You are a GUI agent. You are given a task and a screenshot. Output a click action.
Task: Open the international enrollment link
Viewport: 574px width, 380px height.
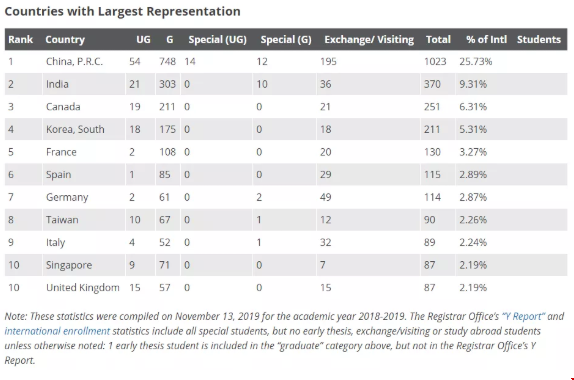click(x=57, y=331)
